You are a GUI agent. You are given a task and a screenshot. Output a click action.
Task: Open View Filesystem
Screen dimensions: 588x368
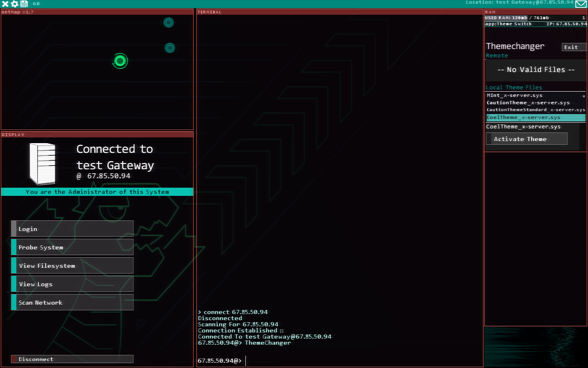point(72,266)
